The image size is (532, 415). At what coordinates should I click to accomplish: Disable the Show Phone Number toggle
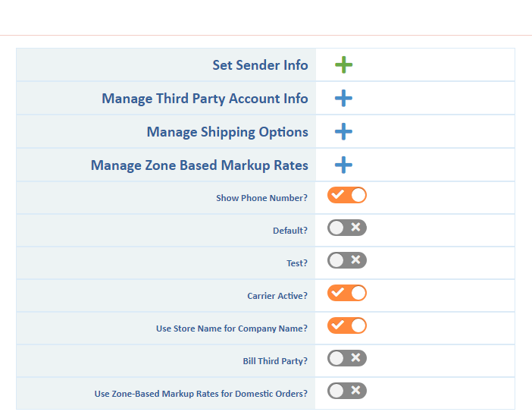(347, 196)
